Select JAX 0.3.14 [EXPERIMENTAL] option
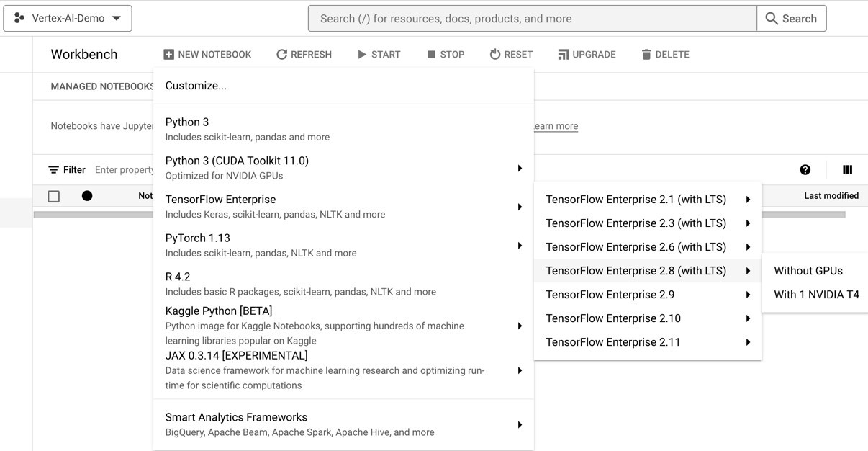 tap(343, 370)
